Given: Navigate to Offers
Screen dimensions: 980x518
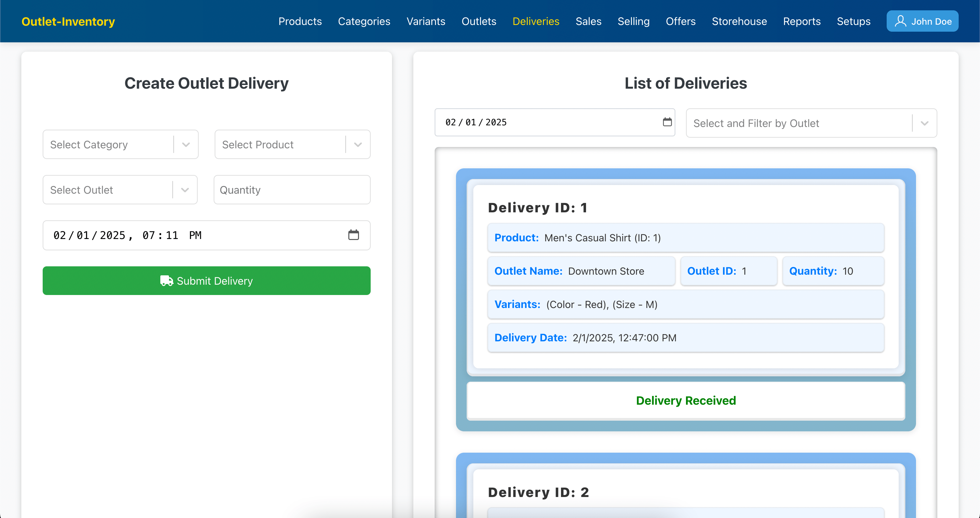Looking at the screenshot, I should pos(680,21).
